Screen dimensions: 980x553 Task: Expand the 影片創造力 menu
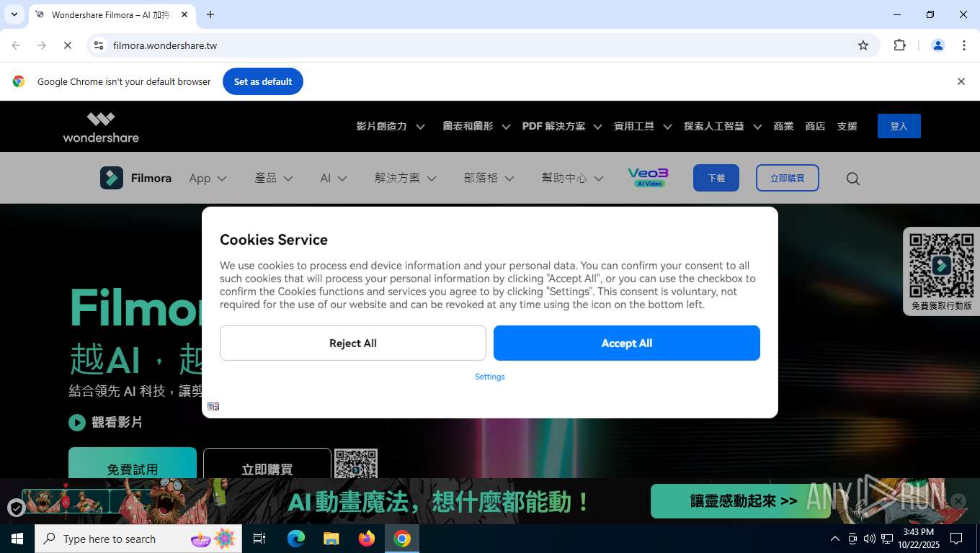click(391, 126)
